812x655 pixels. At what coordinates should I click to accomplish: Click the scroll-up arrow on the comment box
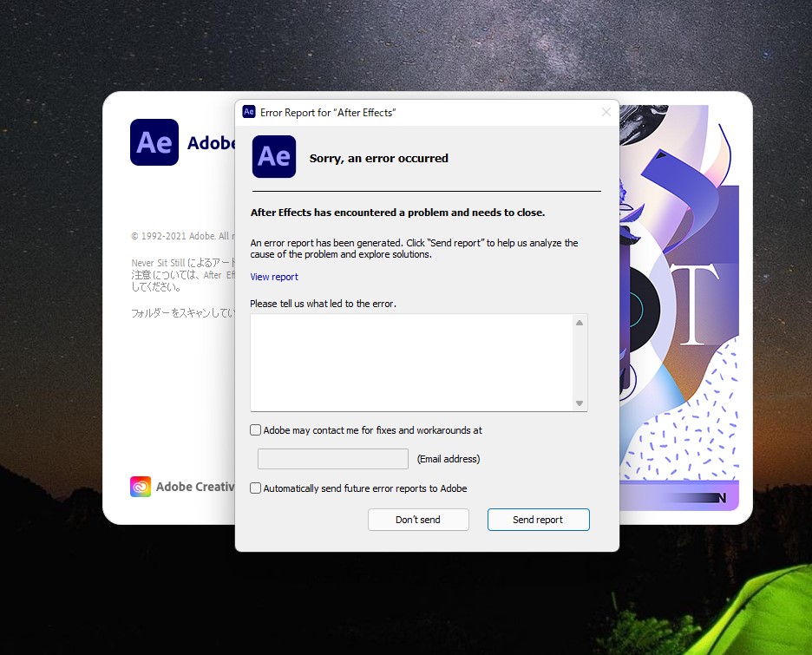580,321
